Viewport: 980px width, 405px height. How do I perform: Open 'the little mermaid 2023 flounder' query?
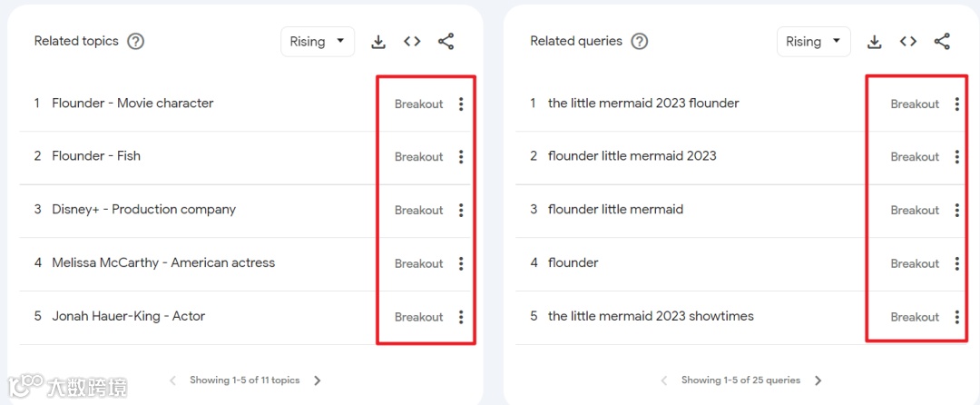pyautogui.click(x=643, y=104)
